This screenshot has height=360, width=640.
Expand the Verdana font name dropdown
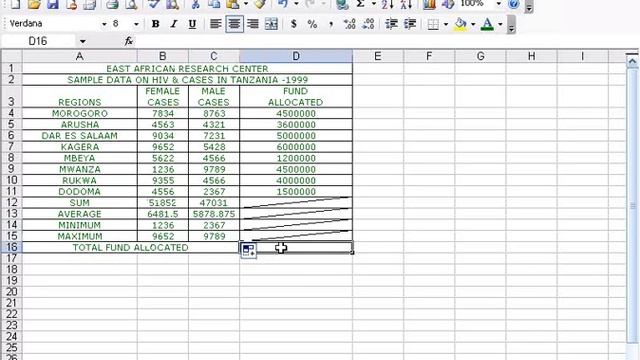click(x=104, y=24)
